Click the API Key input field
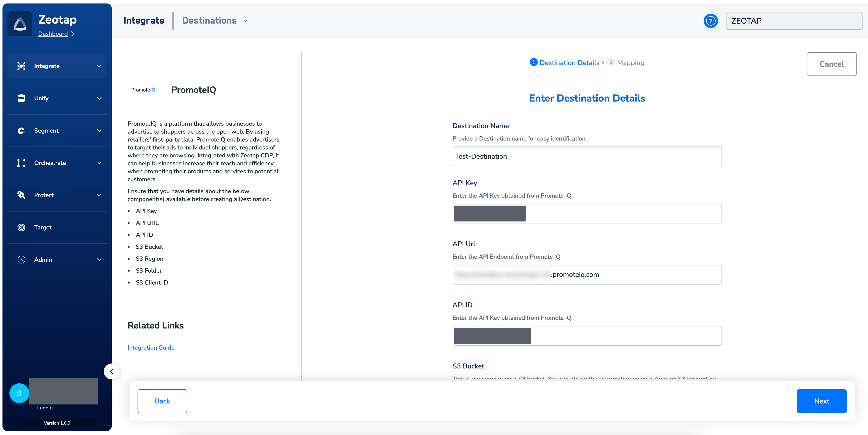This screenshot has height=435, width=868. point(587,213)
